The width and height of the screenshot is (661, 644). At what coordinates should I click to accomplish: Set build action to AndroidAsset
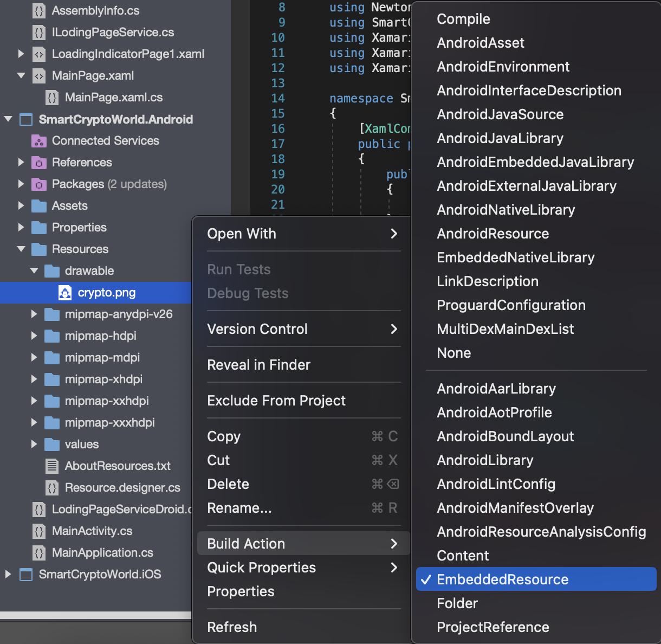click(536, 43)
